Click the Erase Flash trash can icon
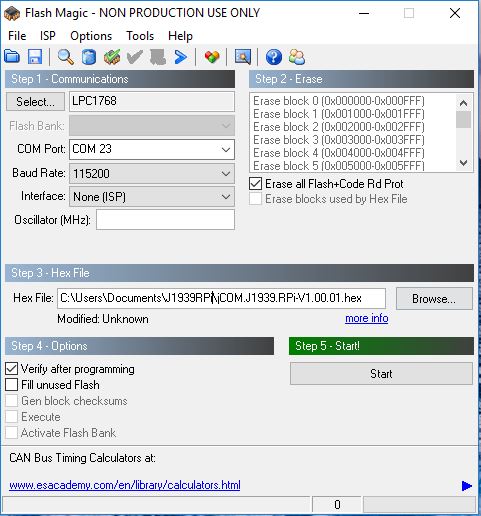 (x=89, y=57)
